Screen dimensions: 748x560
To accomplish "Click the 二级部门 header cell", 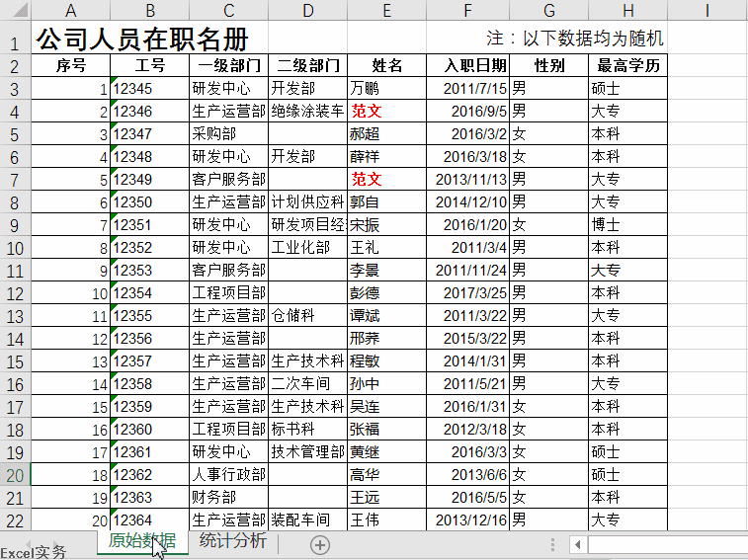I will coord(308,66).
